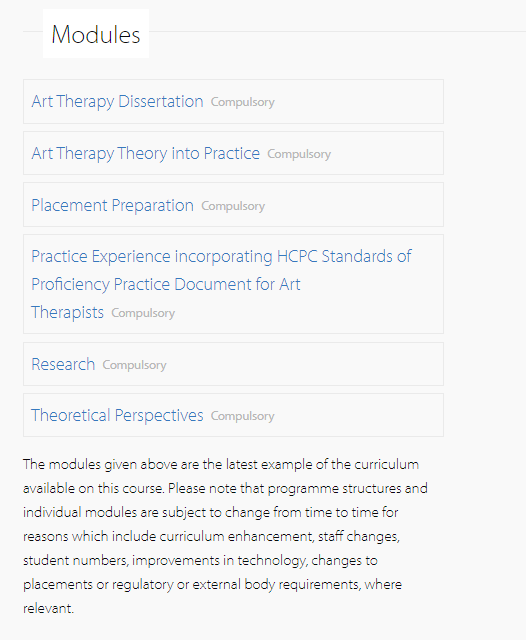526x640 pixels.
Task: Click the divider line right of Modules heading
Action: click(337, 31)
